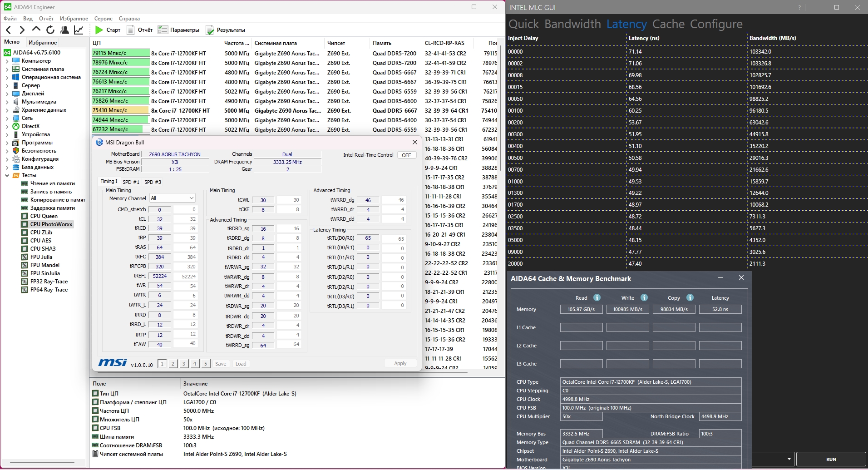Image resolution: width=868 pixels, height=470 pixels.
Task: Click Load in MSI Dragon Ball
Action: coord(241,364)
